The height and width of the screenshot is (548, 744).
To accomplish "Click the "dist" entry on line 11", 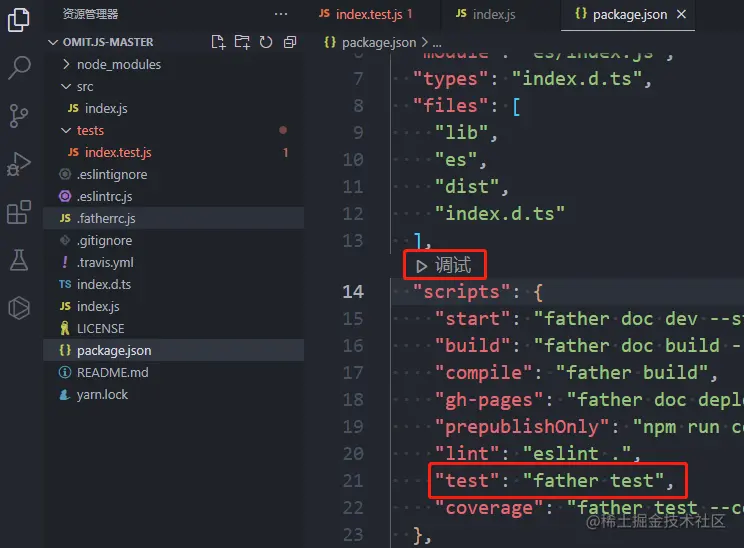I will 467,186.
